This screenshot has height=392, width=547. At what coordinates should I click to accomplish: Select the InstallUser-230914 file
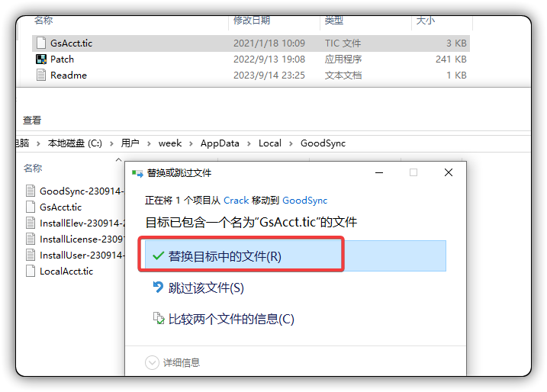tap(82, 255)
